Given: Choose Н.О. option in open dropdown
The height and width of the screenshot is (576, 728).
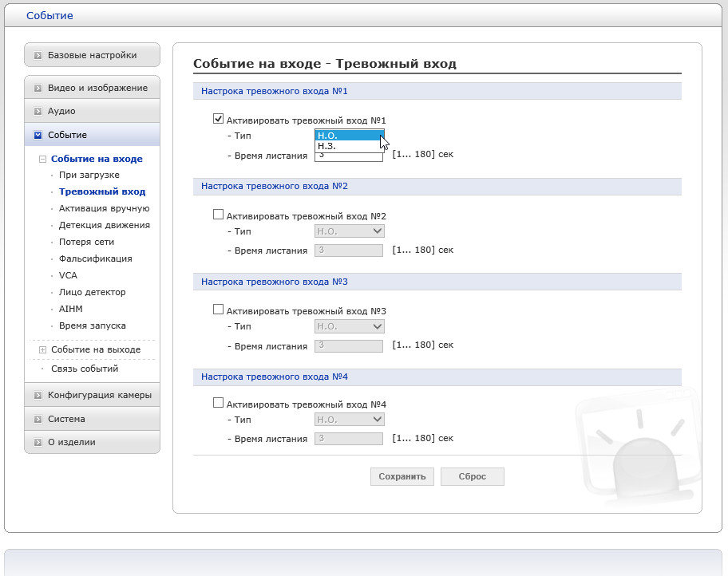Looking at the screenshot, I should tap(327, 136).
